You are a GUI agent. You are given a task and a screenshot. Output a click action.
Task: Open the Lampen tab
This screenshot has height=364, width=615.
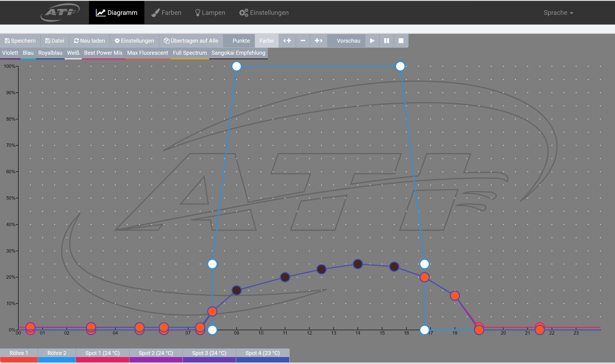210,13
